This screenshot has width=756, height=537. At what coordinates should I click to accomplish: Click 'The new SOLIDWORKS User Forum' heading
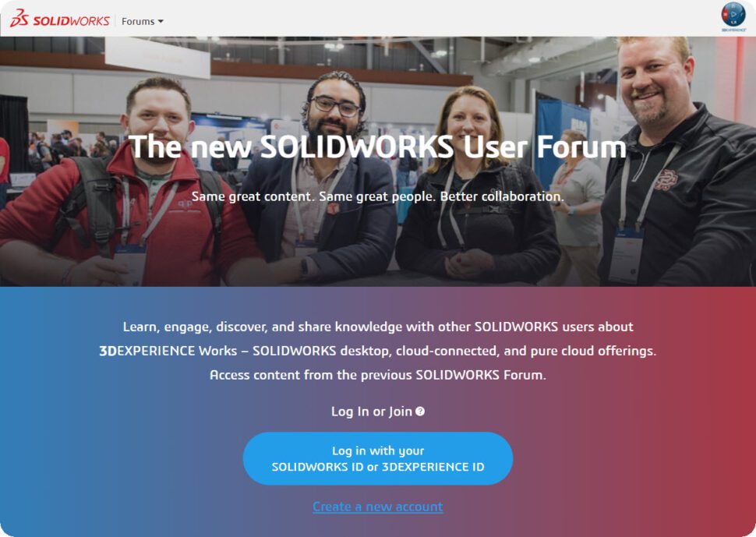tap(377, 146)
